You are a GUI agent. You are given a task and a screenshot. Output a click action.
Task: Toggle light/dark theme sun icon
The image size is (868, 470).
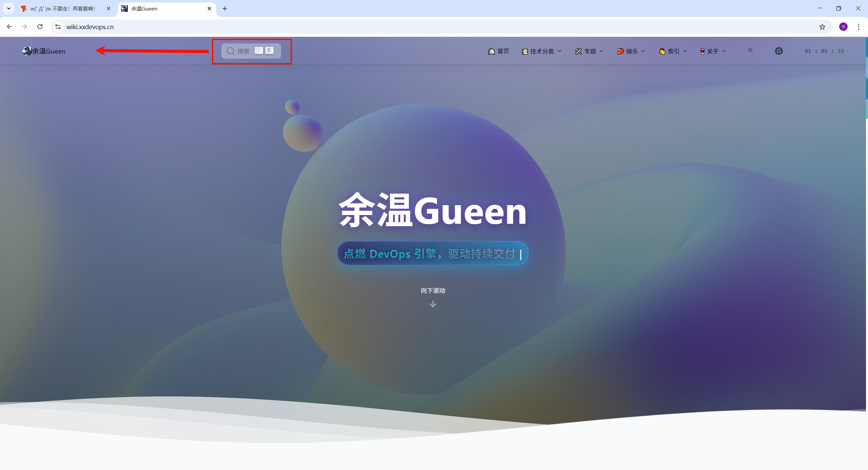tap(750, 50)
